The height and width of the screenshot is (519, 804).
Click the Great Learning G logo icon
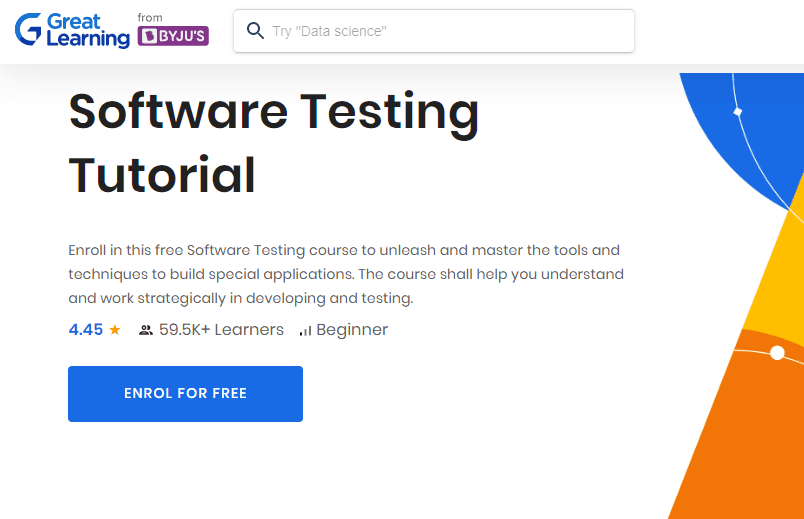coord(29,30)
